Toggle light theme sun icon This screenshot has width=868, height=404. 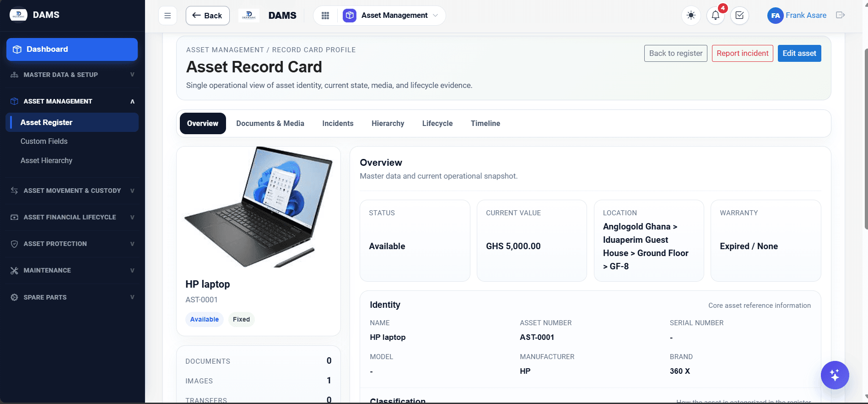(x=691, y=16)
